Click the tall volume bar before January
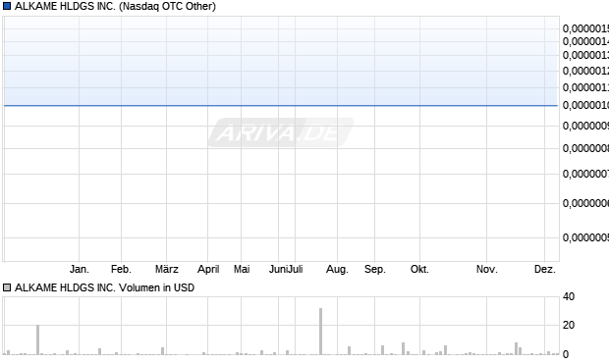 click(x=38, y=339)
